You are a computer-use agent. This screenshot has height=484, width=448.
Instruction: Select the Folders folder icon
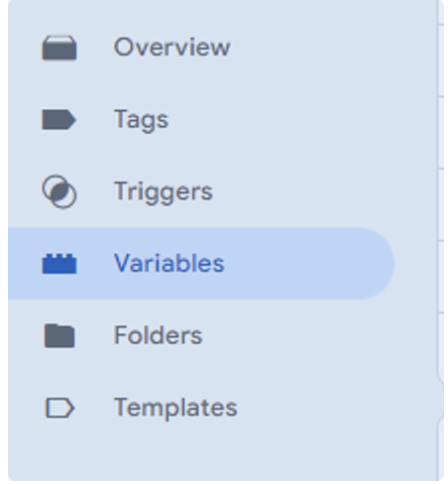(x=59, y=336)
